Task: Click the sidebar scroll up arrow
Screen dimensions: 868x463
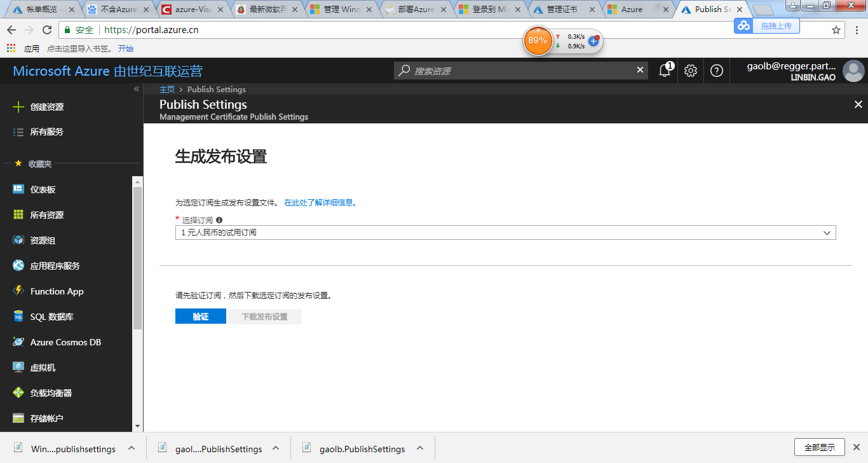Action: coord(137,182)
